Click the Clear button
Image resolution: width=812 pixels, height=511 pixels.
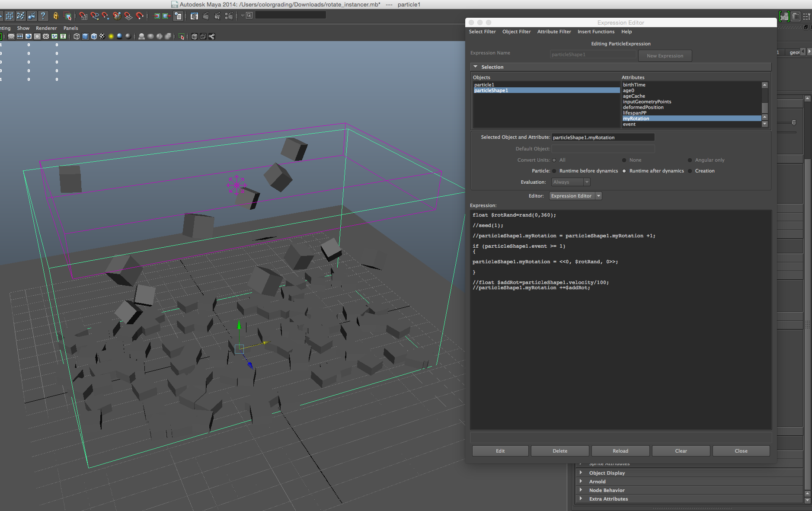pos(681,451)
